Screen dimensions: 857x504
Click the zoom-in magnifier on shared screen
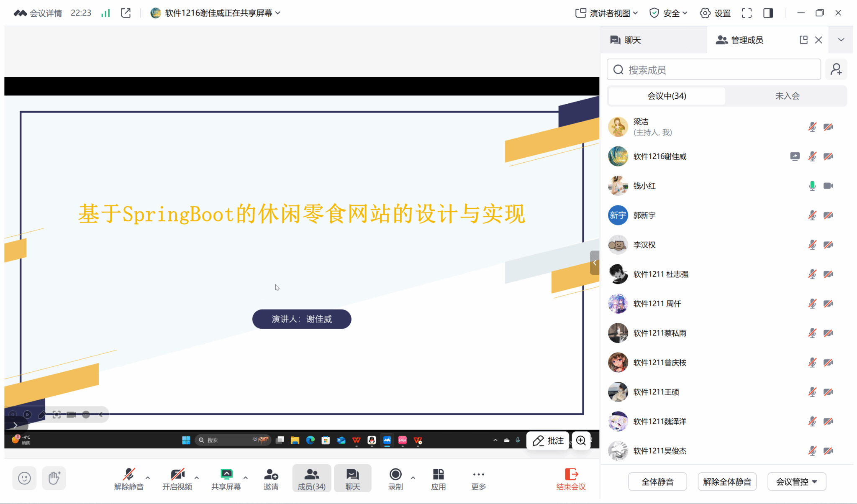(x=581, y=440)
